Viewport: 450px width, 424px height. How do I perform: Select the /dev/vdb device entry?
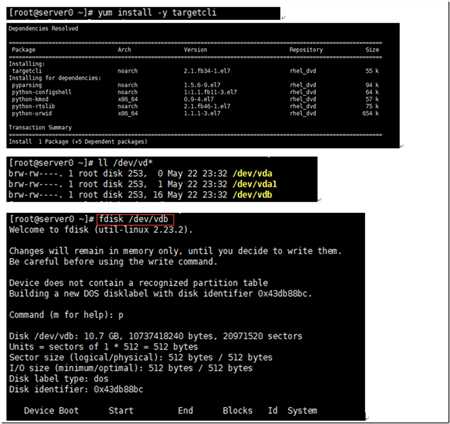(x=252, y=195)
